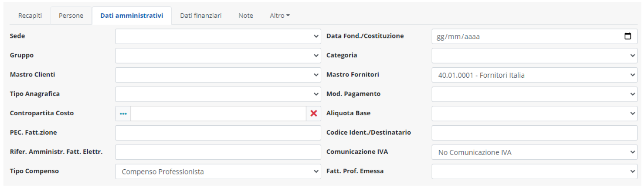
Task: Click the PEC. Fatt.zione input field
Action: (x=218, y=133)
